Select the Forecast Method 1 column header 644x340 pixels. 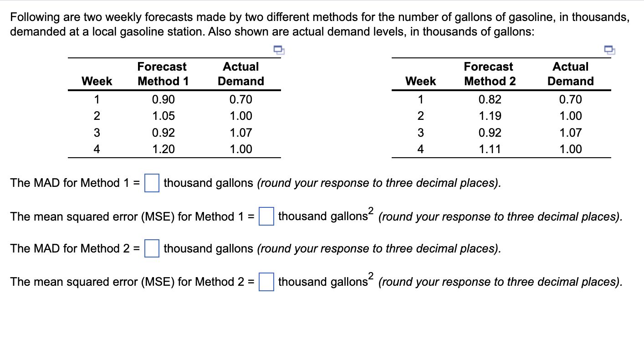tap(163, 74)
